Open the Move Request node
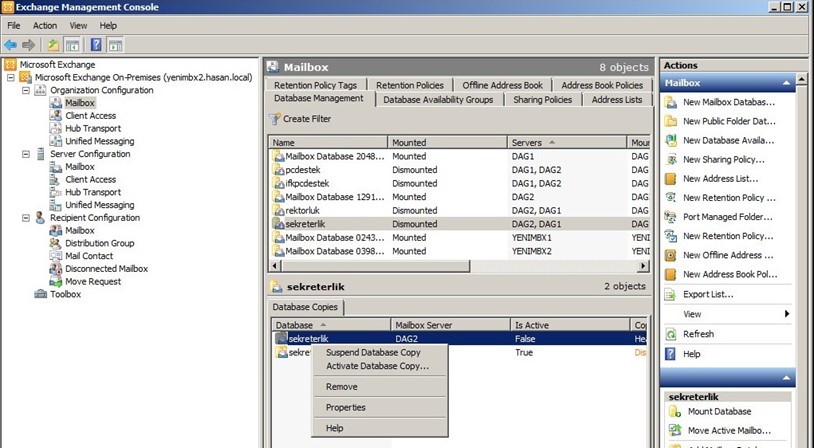Viewport: 814px width, 448px height. click(x=93, y=281)
